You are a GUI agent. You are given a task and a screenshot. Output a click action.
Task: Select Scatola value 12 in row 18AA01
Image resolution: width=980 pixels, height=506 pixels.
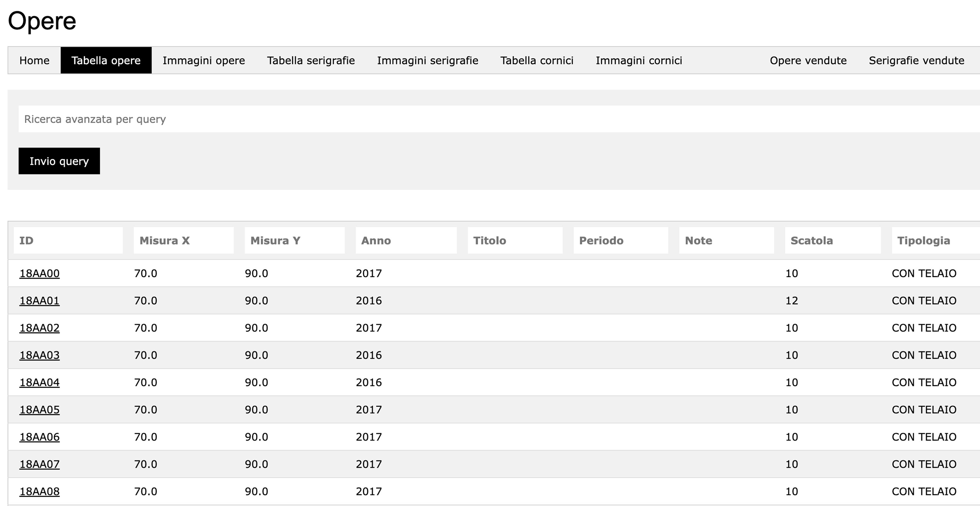792,301
